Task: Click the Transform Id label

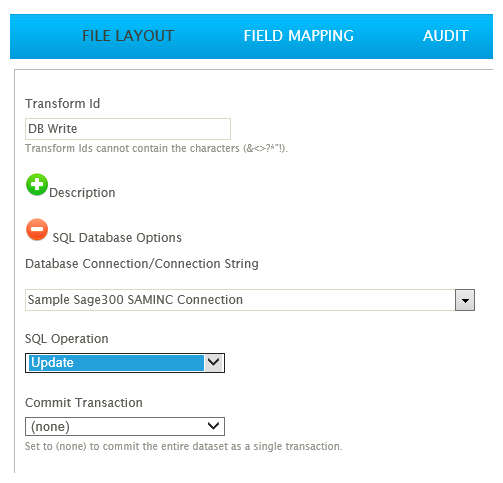Action: 63,104
